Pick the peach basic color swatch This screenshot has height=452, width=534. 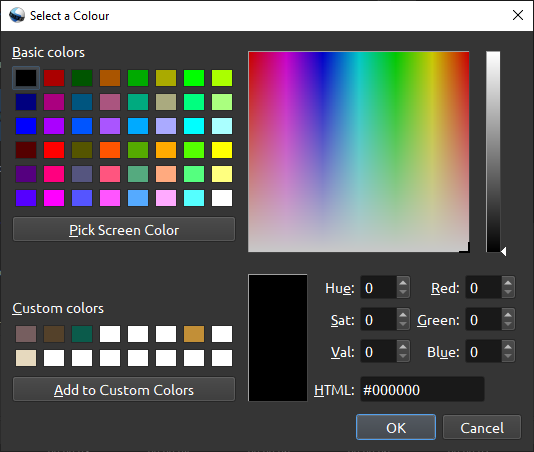(x=166, y=174)
